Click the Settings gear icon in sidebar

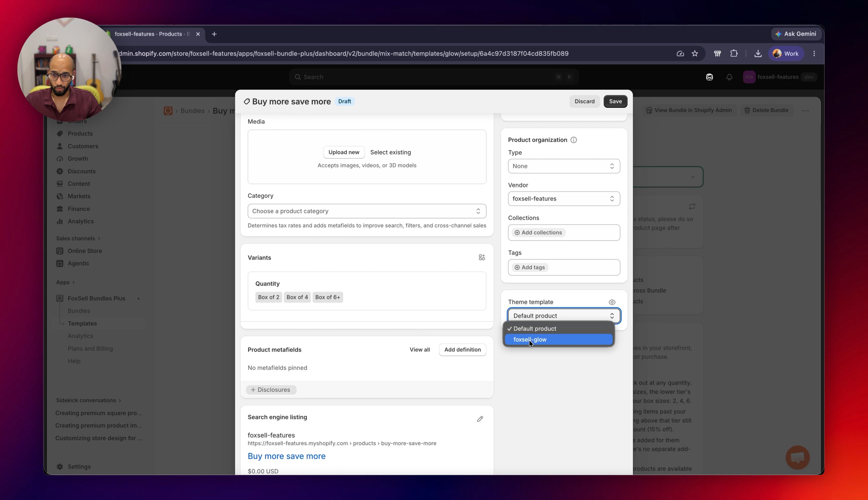tap(60, 467)
